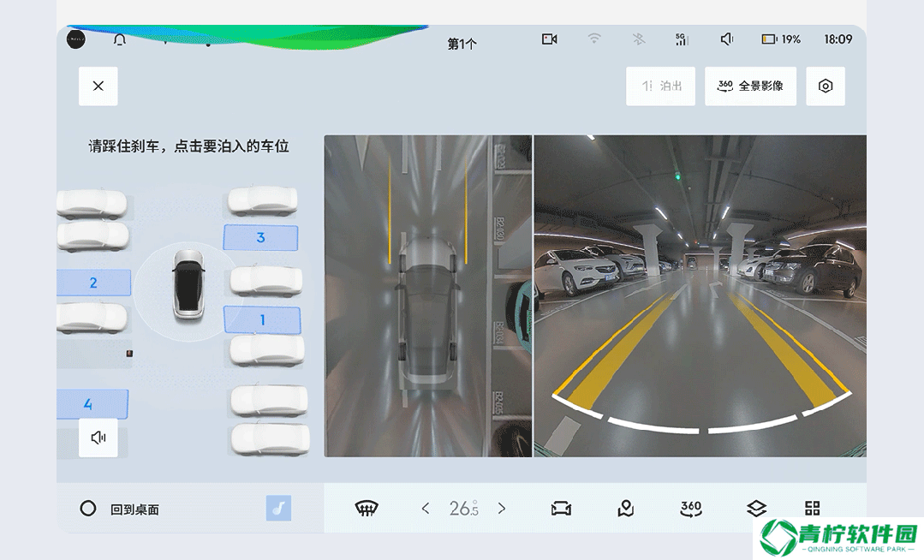Open the app grid icon
Screen dimensions: 924x560
(813, 508)
